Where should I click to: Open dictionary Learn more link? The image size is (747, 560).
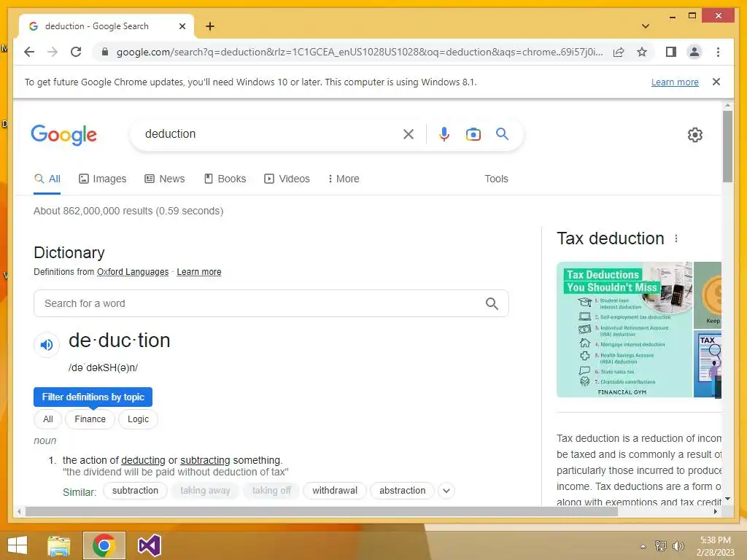198,272
